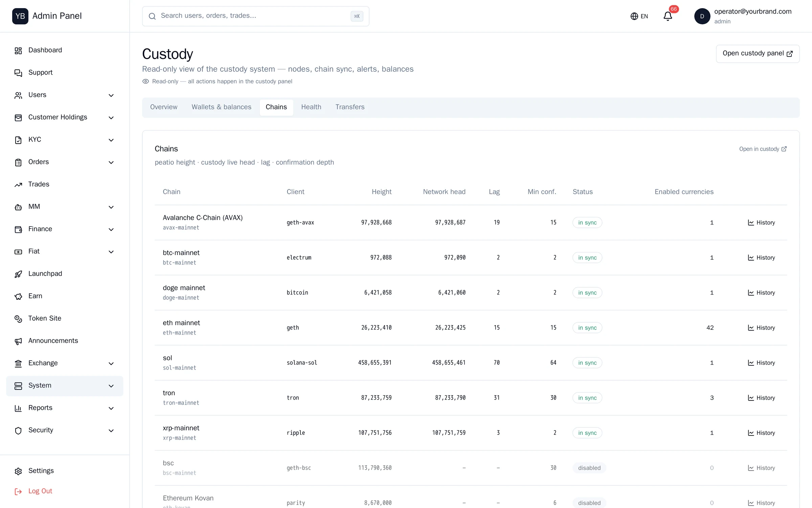Click the search magnifier icon
The image size is (812, 508).
point(152,16)
